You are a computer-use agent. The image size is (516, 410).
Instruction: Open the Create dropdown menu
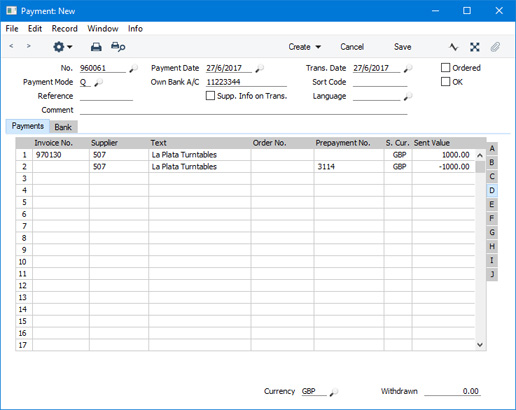(x=305, y=47)
